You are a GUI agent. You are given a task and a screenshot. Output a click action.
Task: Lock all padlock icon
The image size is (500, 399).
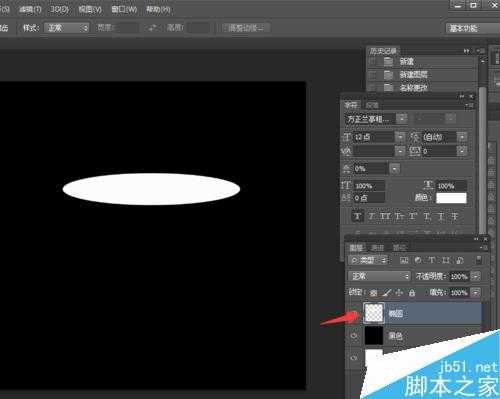(x=412, y=293)
